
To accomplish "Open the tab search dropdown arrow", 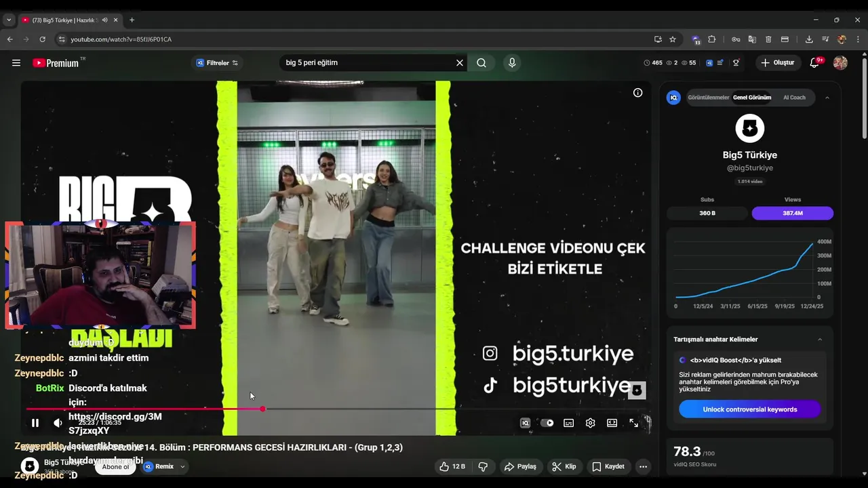I will (x=9, y=20).
